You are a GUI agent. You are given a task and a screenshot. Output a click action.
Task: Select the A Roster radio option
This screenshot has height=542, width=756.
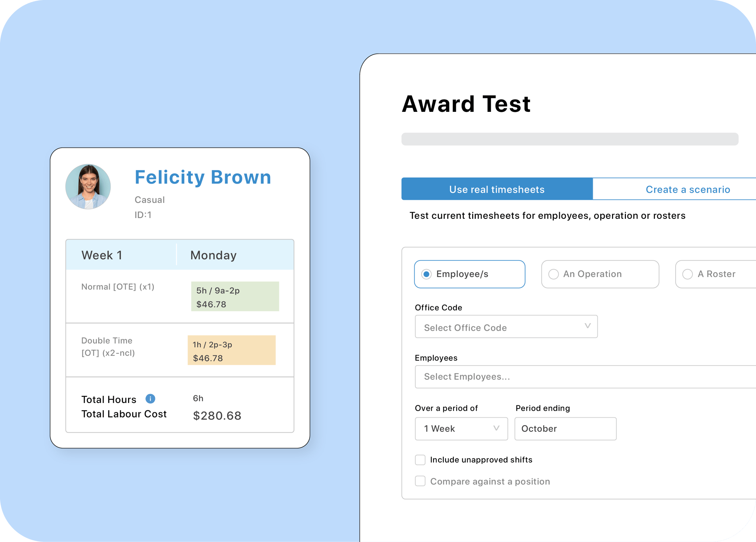point(716,274)
